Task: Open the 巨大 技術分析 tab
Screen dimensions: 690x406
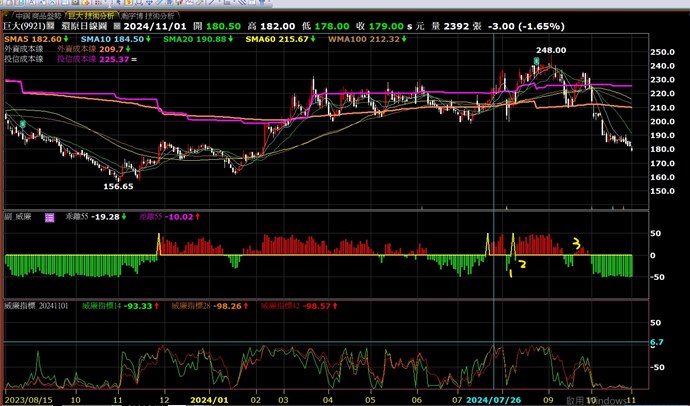Action: (x=94, y=18)
